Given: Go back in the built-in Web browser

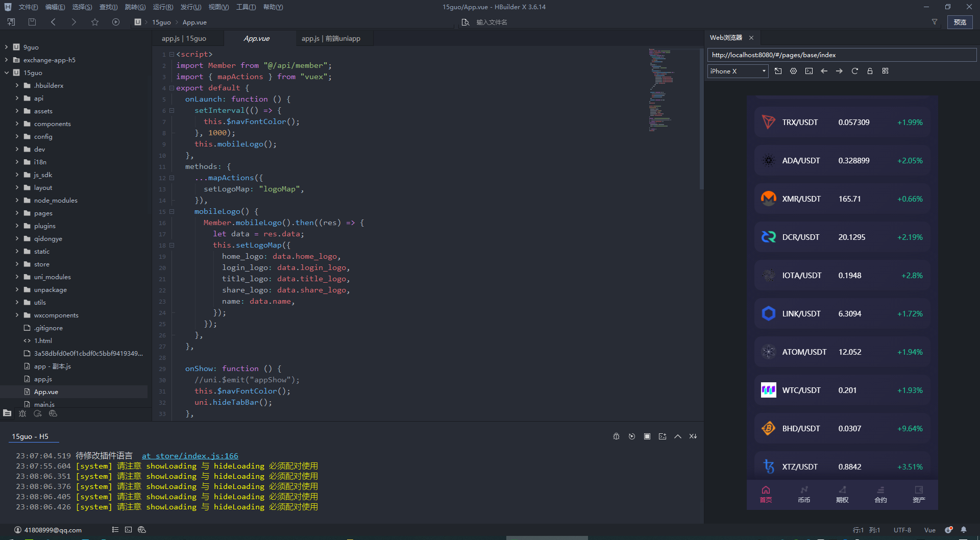Looking at the screenshot, I should [x=824, y=71].
